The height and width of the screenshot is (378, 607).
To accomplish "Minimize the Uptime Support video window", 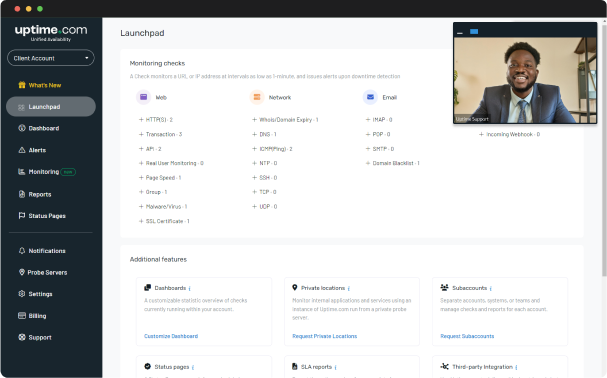I will pos(460,33).
